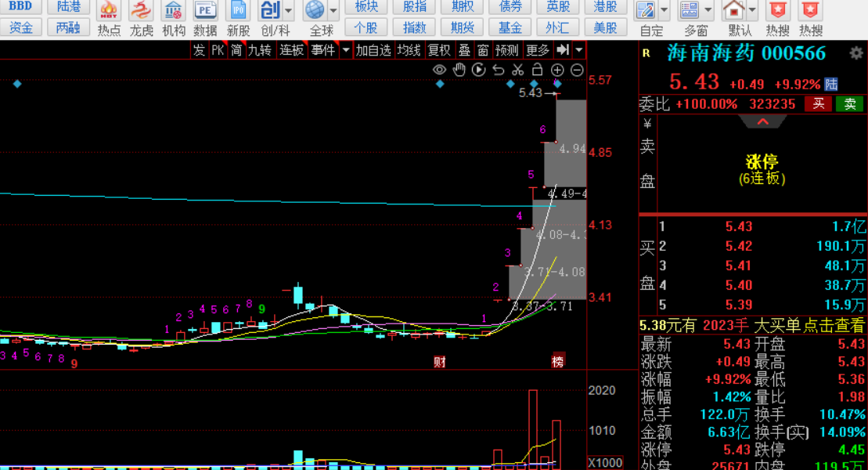The width and height of the screenshot is (868, 470).
Task: Click the undo arrow icon on chart
Action: 499,70
